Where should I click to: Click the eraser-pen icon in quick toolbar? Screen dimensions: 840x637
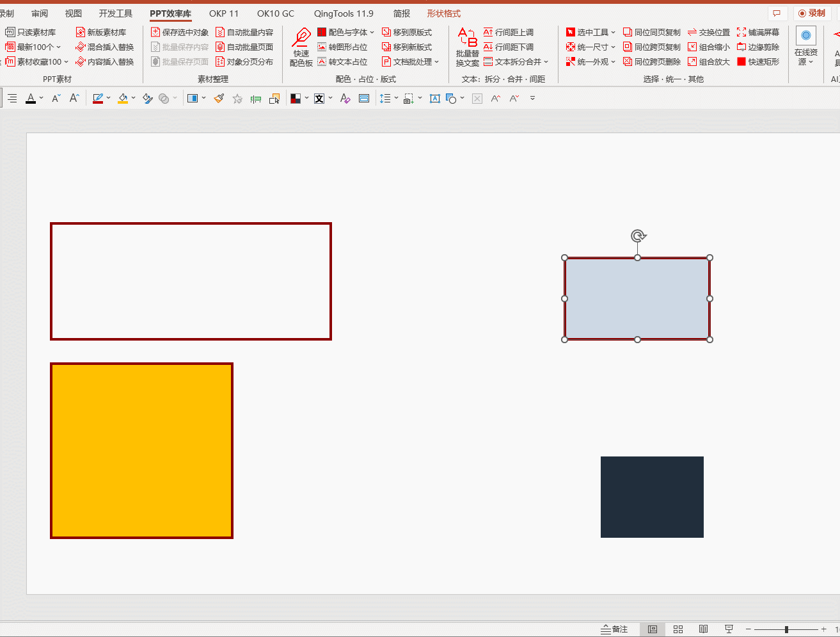(x=345, y=98)
